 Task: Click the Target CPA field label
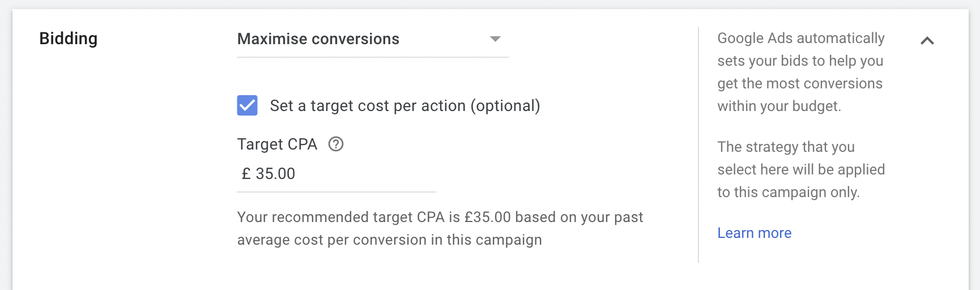277,144
